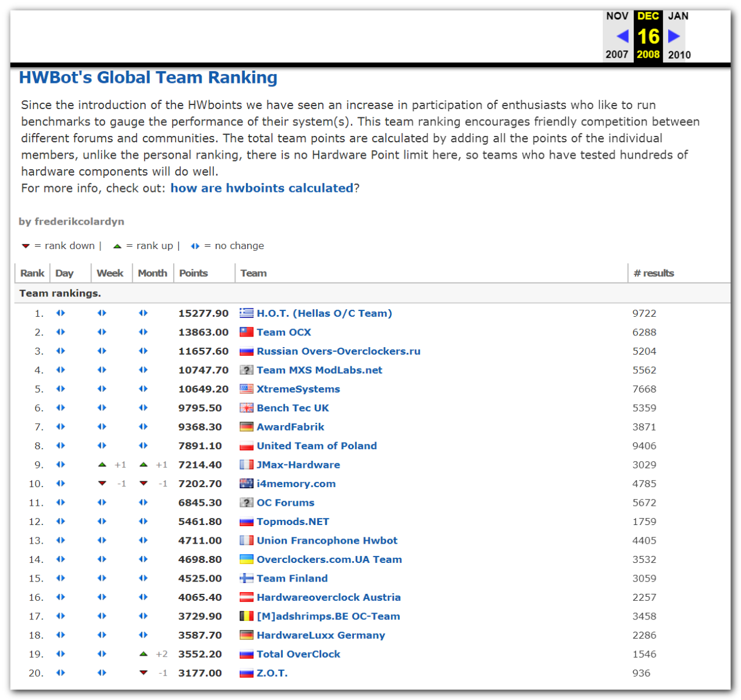This screenshot has width=741, height=700.
Task: Open the 'how are hwboints calculated' link
Action: (x=262, y=188)
